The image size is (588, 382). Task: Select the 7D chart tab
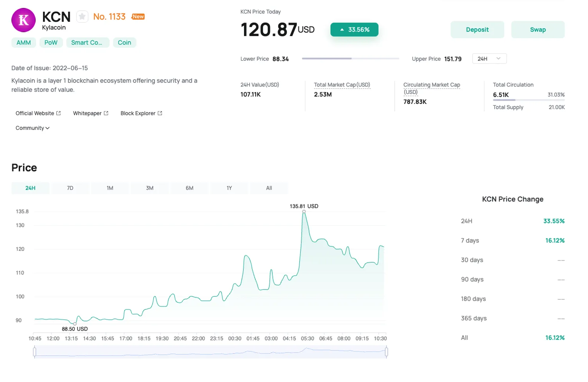[x=70, y=188]
